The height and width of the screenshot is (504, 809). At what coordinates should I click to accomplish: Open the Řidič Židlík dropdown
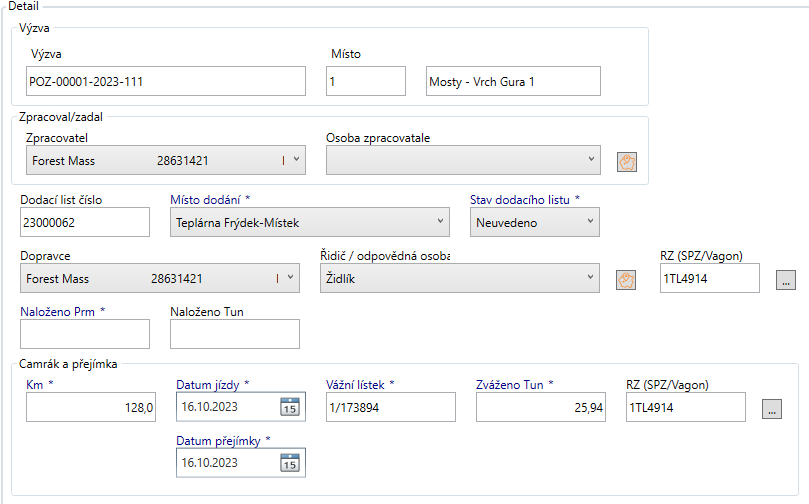click(592, 279)
